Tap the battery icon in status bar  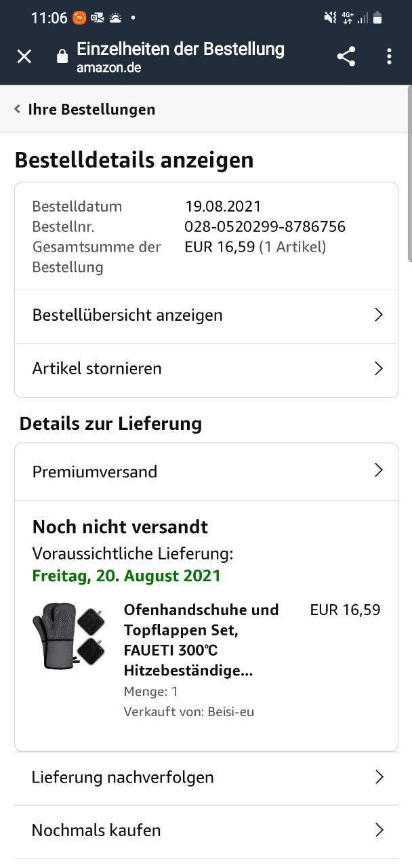378,18
